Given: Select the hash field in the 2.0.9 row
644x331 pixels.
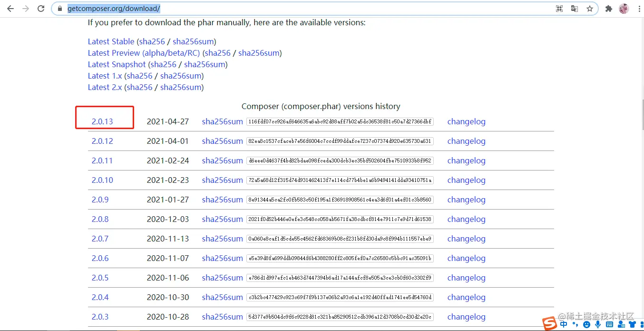Looking at the screenshot, I should tap(340, 200).
